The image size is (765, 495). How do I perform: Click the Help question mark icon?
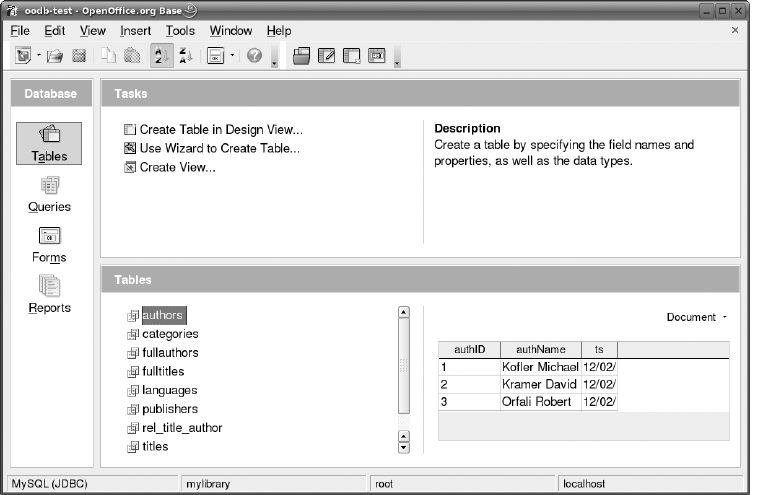[x=254, y=56]
